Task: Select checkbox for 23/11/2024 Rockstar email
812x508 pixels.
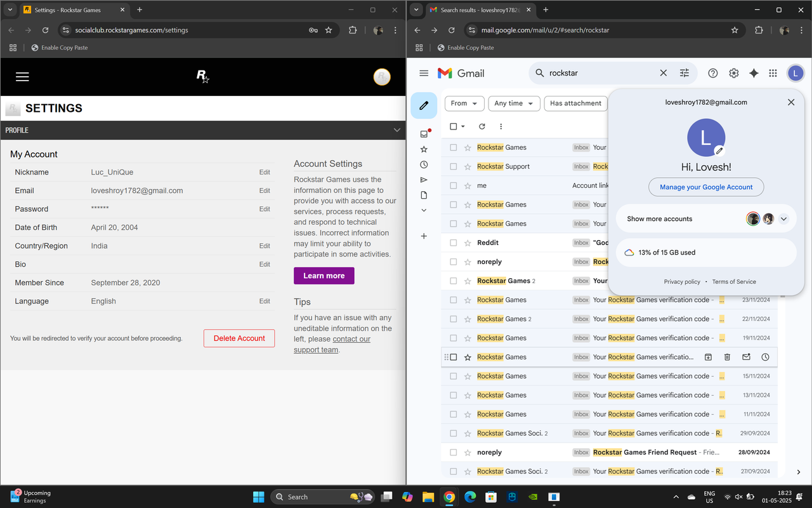Action: tap(453, 300)
